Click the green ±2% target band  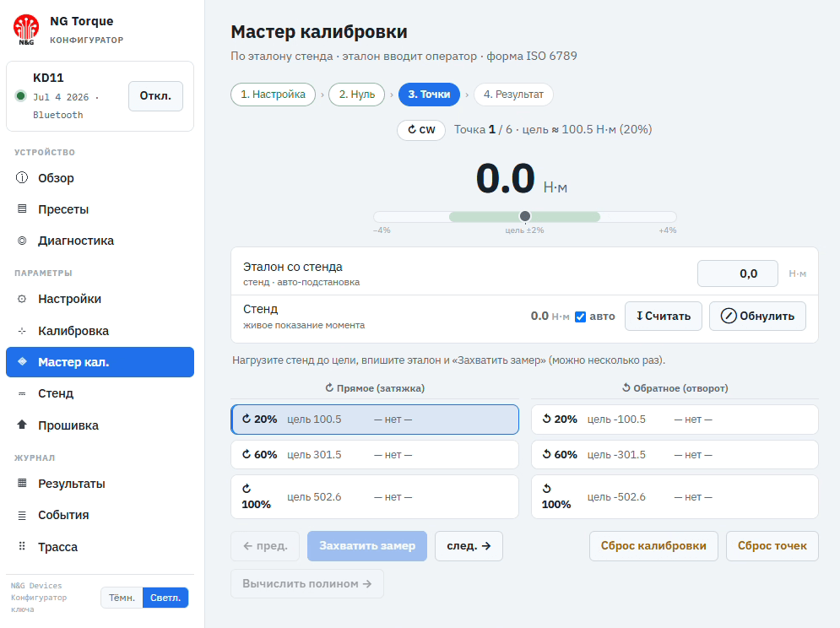524,216
